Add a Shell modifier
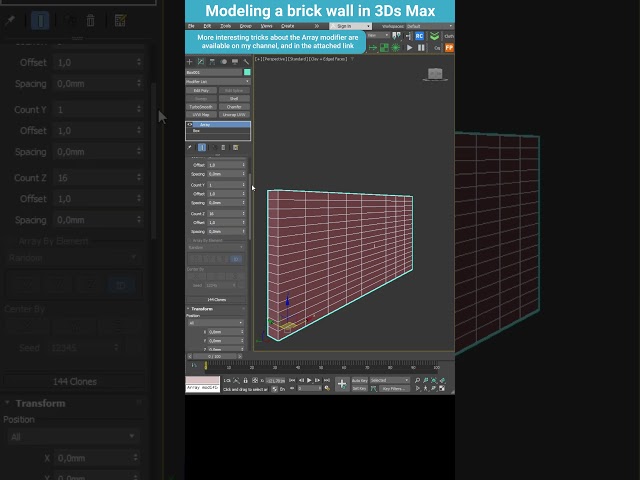 point(234,99)
